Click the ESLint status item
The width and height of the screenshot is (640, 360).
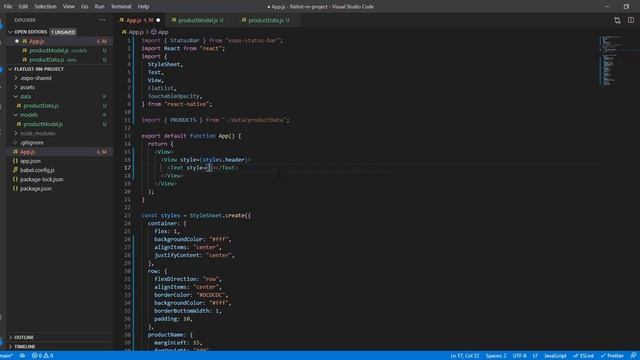point(584,356)
